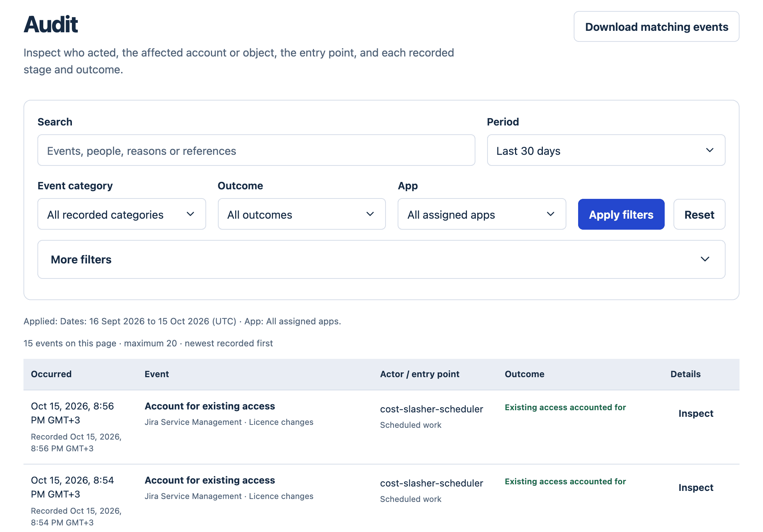Click the Outcome column header in table
This screenshot has width=763, height=532.
pyautogui.click(x=525, y=374)
